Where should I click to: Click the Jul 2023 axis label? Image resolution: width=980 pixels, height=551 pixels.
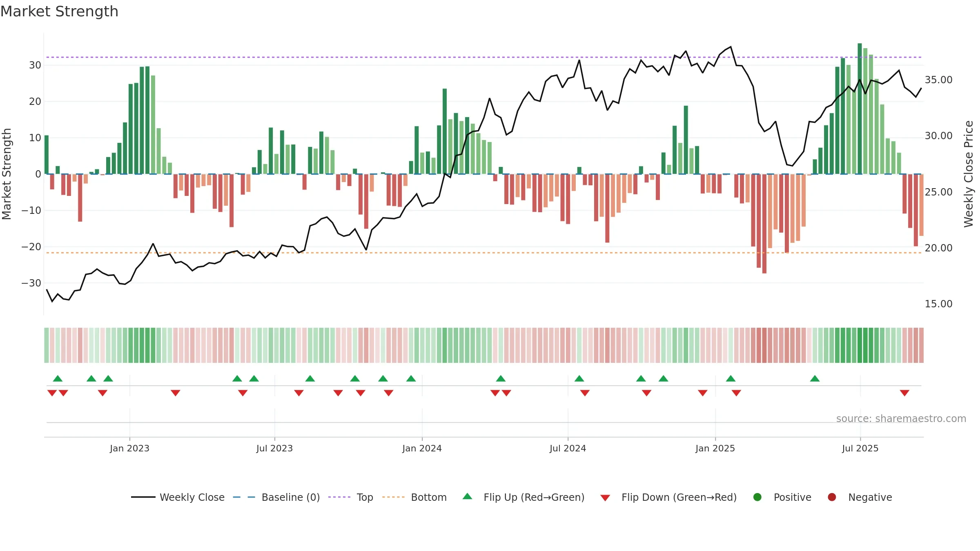click(274, 449)
